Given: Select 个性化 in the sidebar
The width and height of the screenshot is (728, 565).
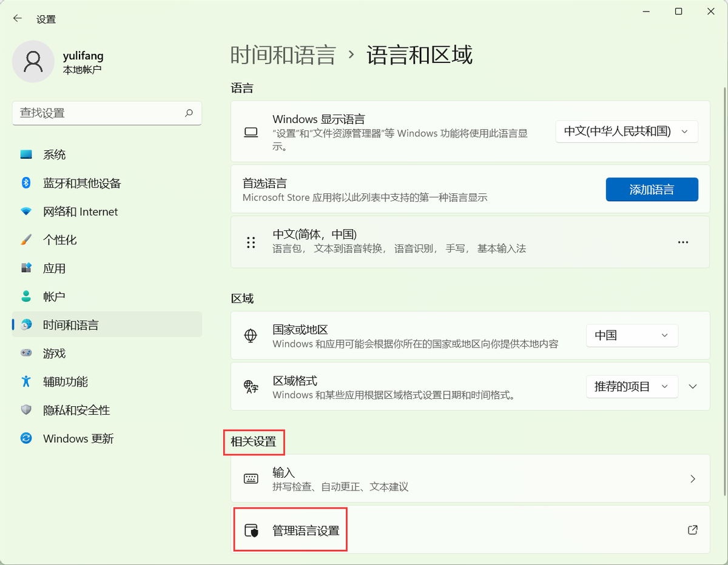Looking at the screenshot, I should pyautogui.click(x=107, y=240).
